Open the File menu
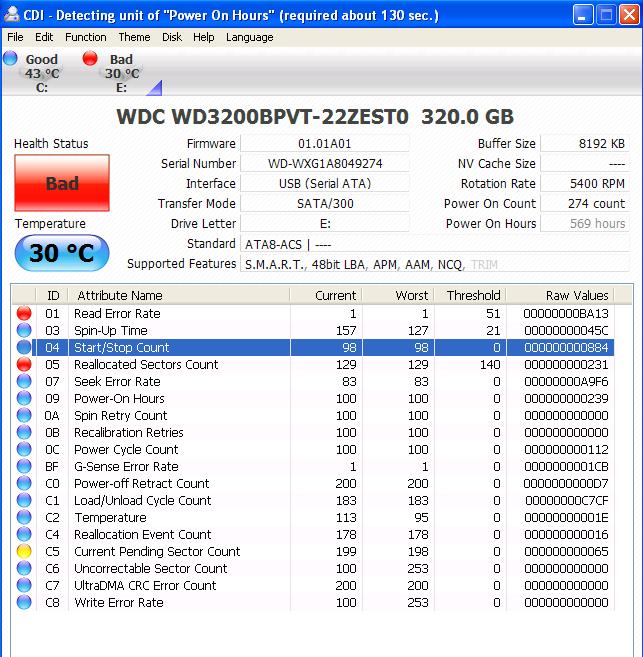 pos(15,37)
